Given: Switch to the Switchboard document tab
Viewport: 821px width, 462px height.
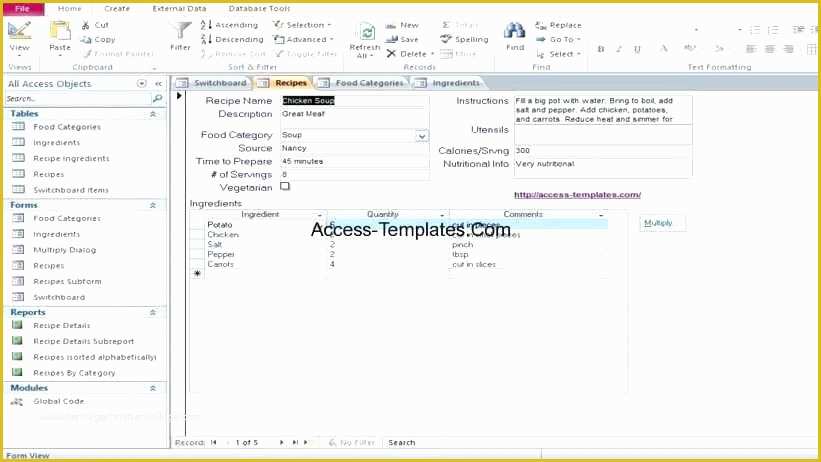Looking at the screenshot, I should point(213,83).
